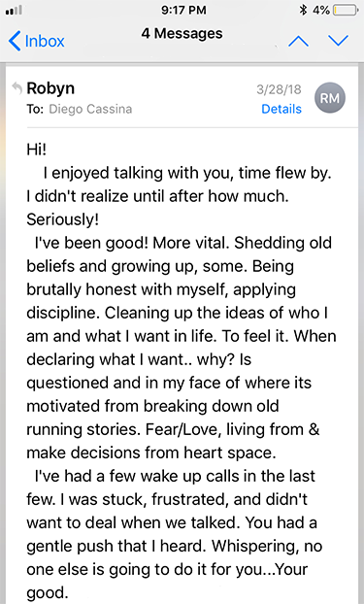Tap the Hi! greeting line
The width and height of the screenshot is (364, 604).
[37, 150]
